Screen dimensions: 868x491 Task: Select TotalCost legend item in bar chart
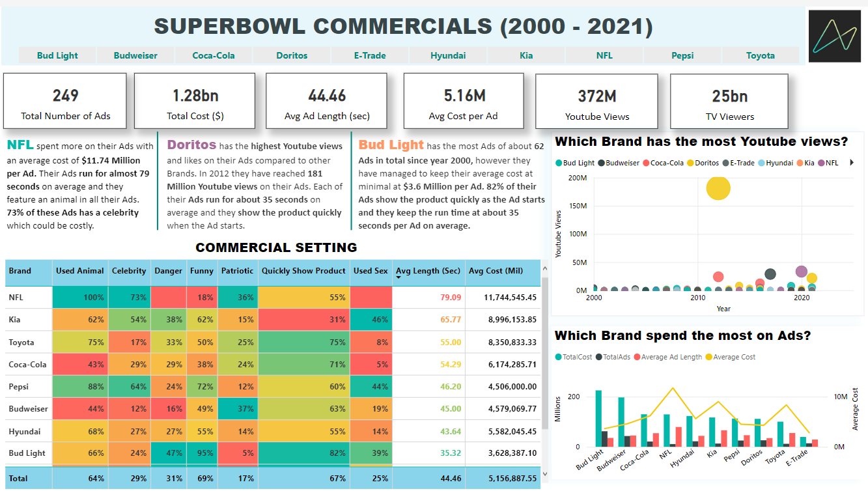coord(572,357)
